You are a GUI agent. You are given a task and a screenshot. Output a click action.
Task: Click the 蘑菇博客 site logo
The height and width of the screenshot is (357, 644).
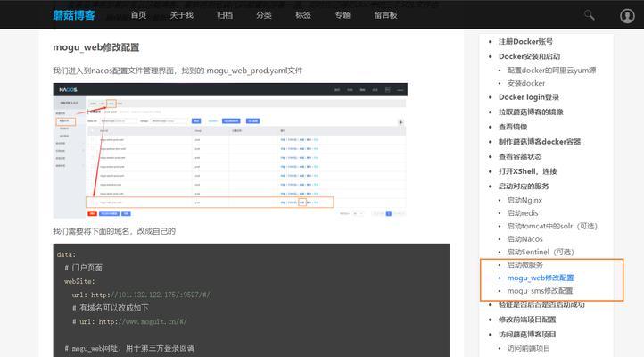click(x=74, y=15)
